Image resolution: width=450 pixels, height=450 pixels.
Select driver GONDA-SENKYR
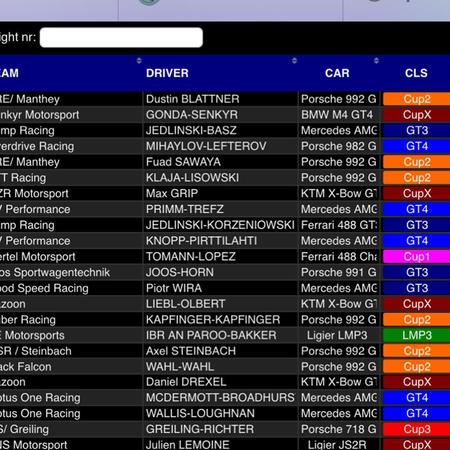pyautogui.click(x=192, y=115)
